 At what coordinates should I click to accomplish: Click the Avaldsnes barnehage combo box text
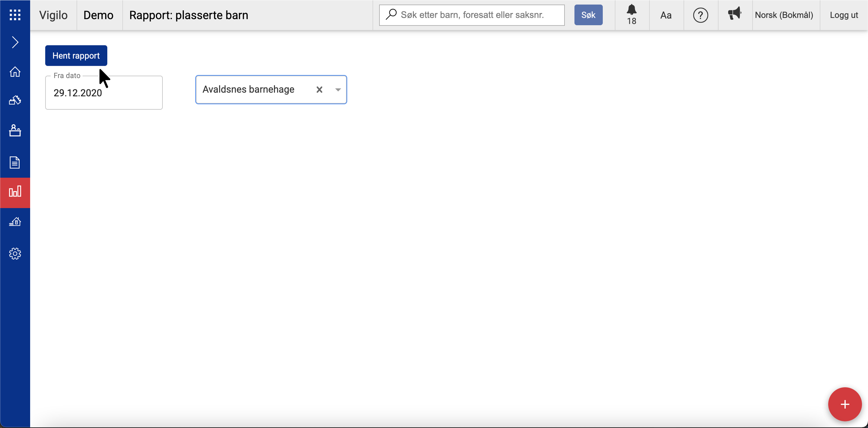[248, 89]
